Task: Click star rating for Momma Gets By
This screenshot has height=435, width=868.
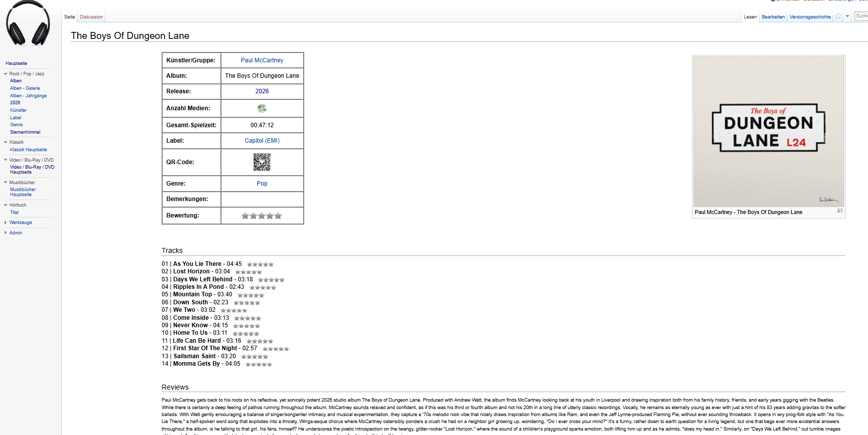Action: pos(259,364)
